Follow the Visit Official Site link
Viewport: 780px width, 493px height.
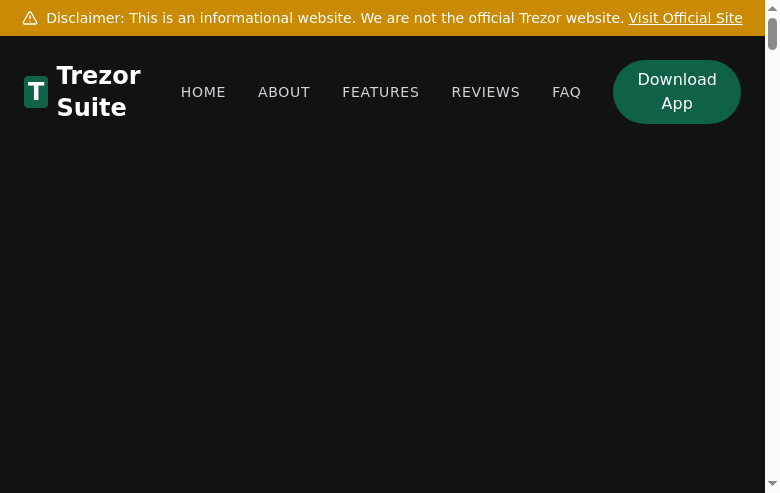685,18
